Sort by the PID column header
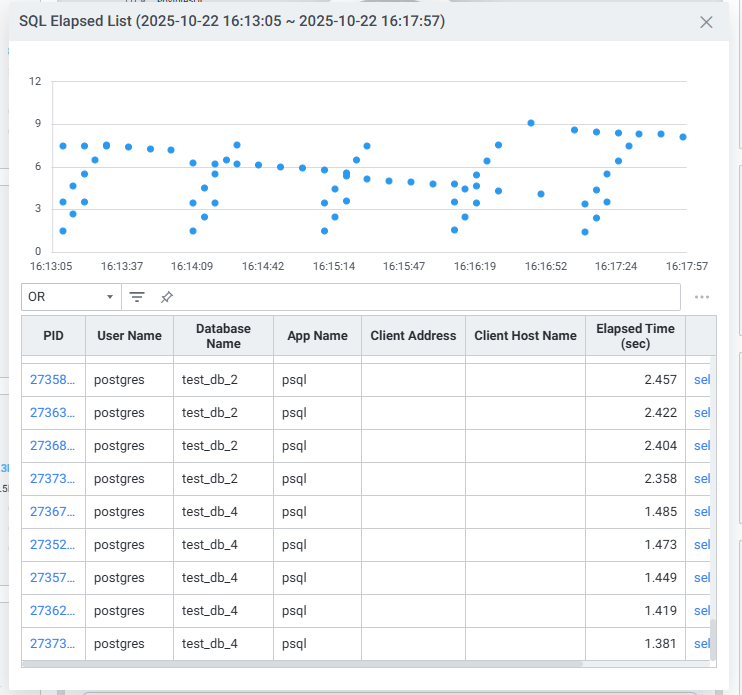This screenshot has height=695, width=742. click(x=53, y=336)
